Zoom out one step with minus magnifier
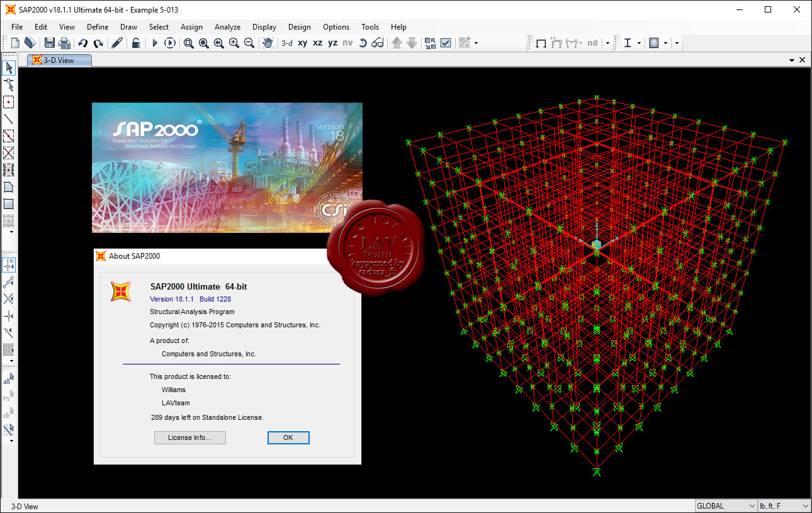The image size is (812, 513). (x=249, y=43)
